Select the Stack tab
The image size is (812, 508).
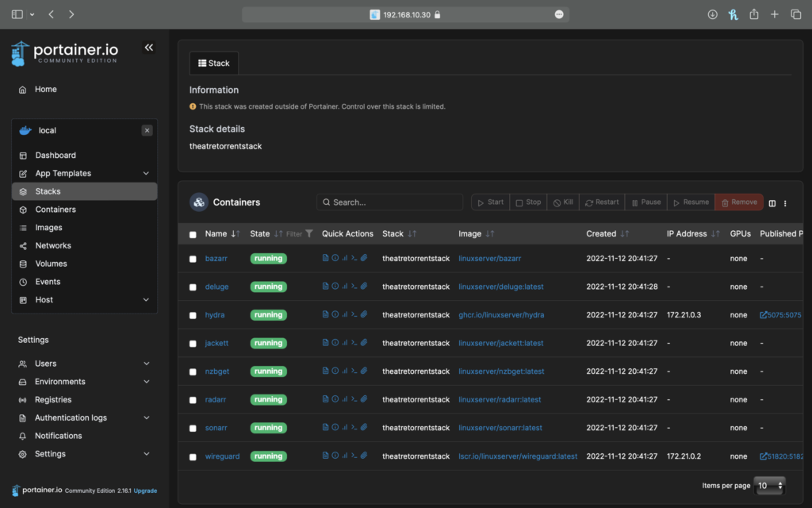coord(214,63)
